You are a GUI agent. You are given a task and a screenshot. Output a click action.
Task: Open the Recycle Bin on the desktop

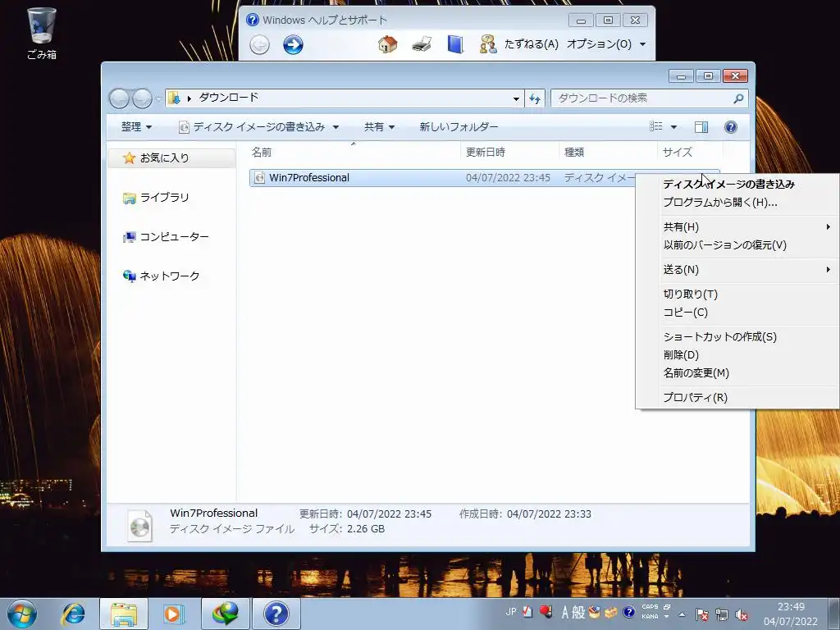(41, 33)
